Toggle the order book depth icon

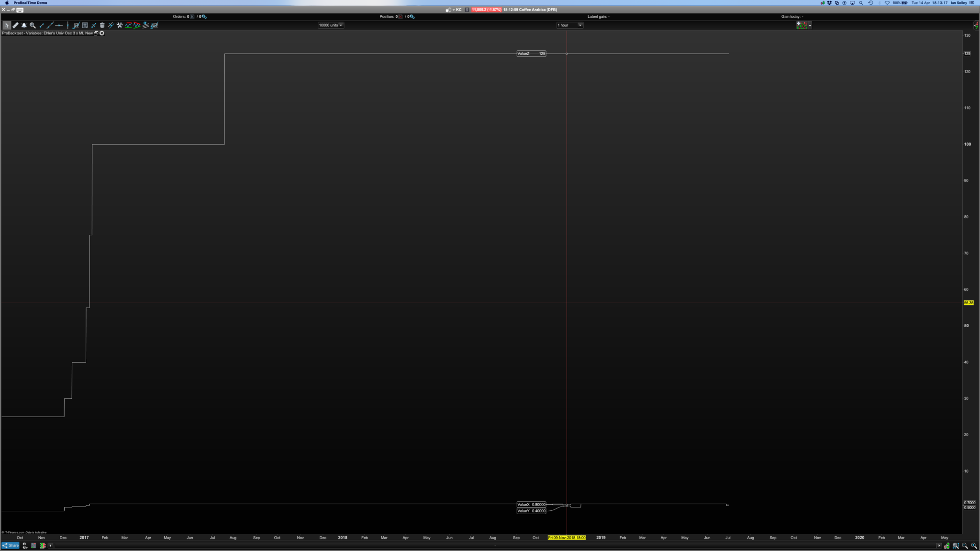[43, 546]
